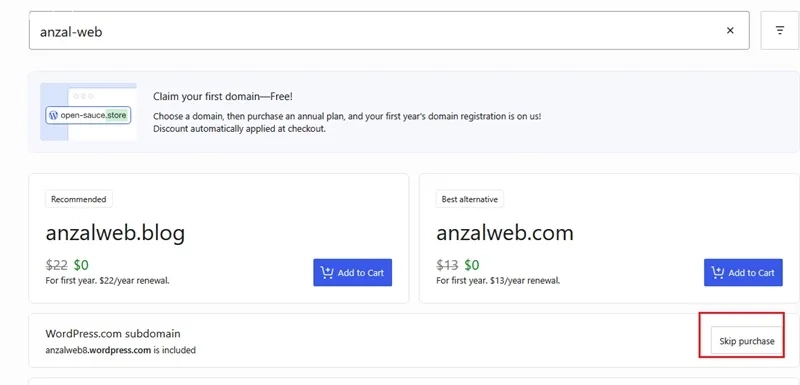Click the open-sauce.store promo thumbnail
Image resolution: width=800 pixels, height=385 pixels.
point(88,112)
